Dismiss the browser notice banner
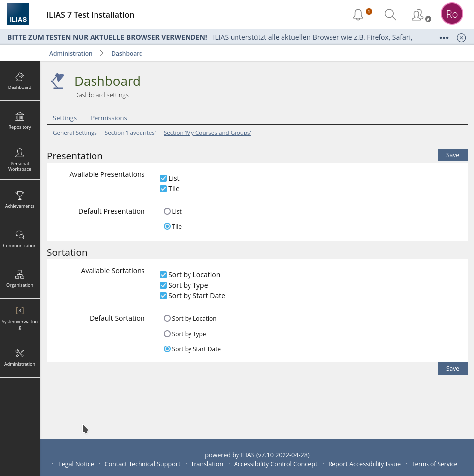The width and height of the screenshot is (474, 476). [x=461, y=38]
